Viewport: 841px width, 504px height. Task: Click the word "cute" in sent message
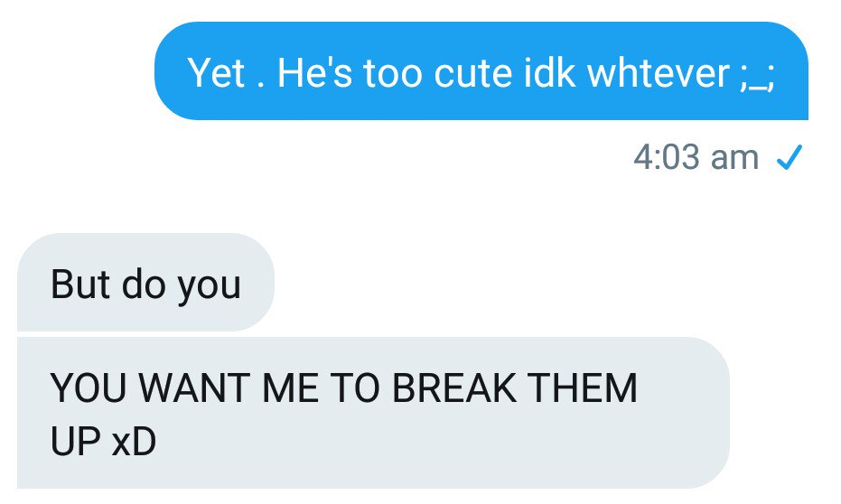pyautogui.click(x=473, y=73)
